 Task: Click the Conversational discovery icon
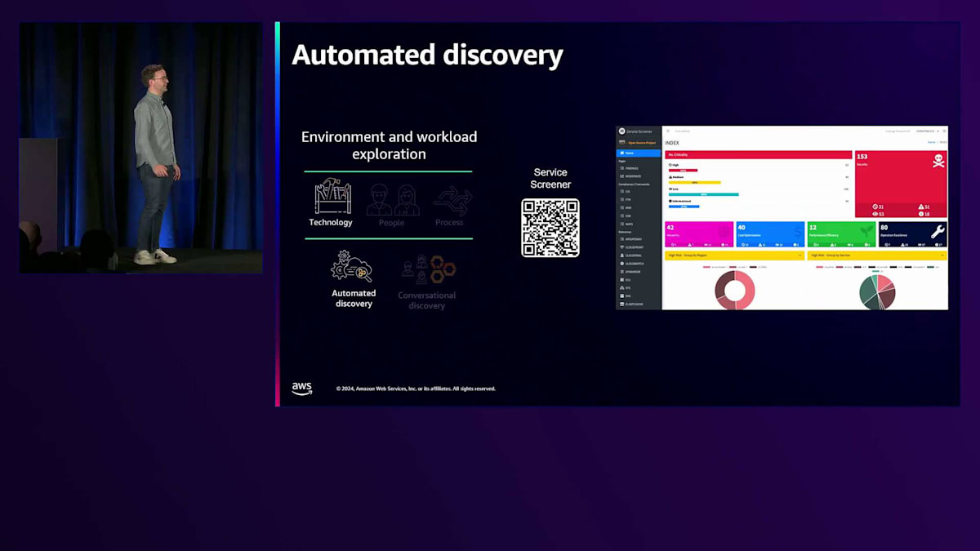(x=429, y=269)
